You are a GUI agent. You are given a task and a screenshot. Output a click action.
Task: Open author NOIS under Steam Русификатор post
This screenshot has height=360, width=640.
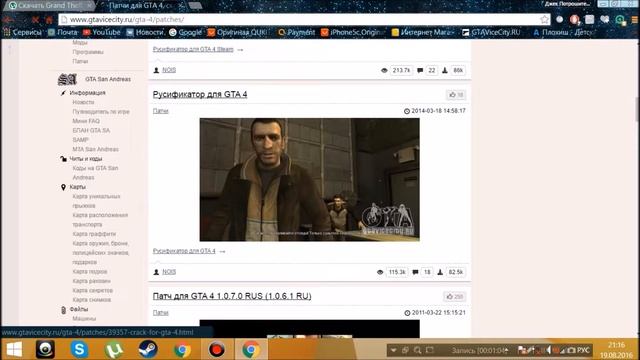[x=169, y=70]
